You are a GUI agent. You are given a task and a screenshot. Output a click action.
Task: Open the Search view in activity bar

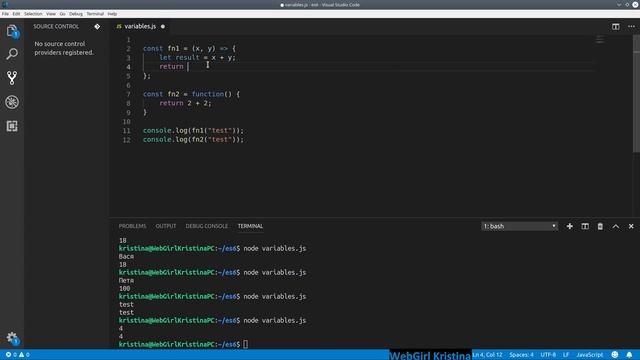click(12, 54)
